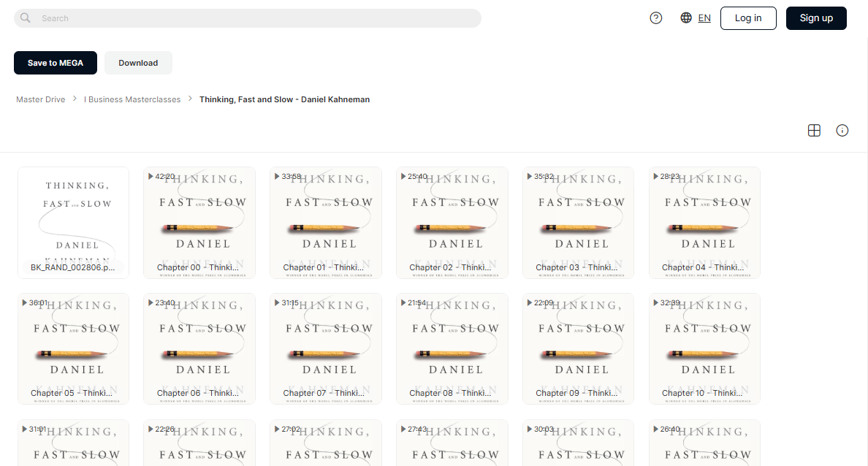Open the EN language selector
The width and height of the screenshot is (868, 466).
pos(704,18)
